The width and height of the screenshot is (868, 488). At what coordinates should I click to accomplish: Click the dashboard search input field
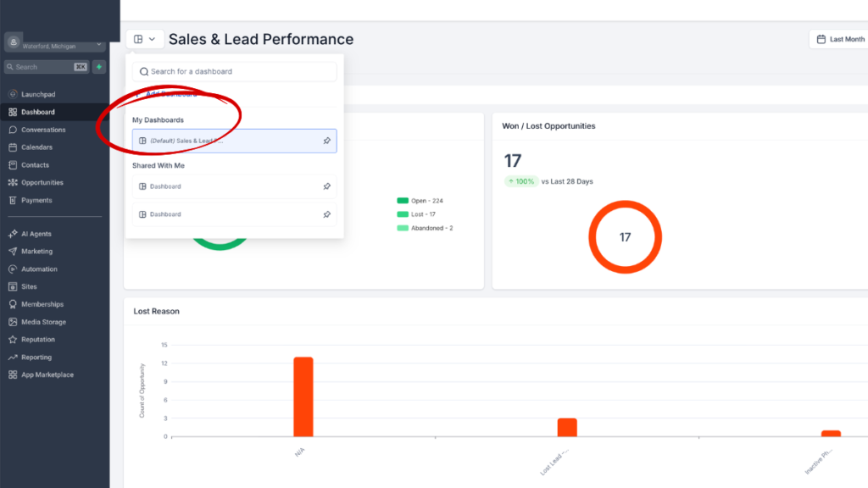click(x=234, y=71)
